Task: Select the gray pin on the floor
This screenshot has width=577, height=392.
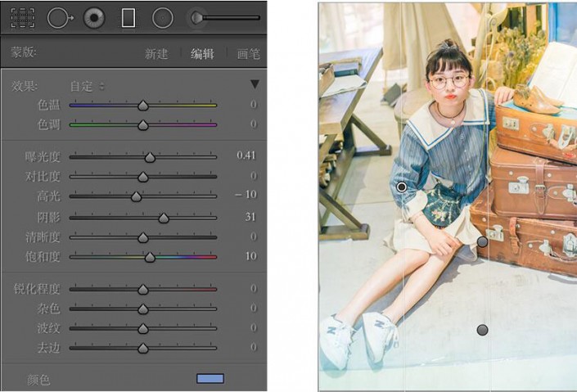Action: pos(482,330)
